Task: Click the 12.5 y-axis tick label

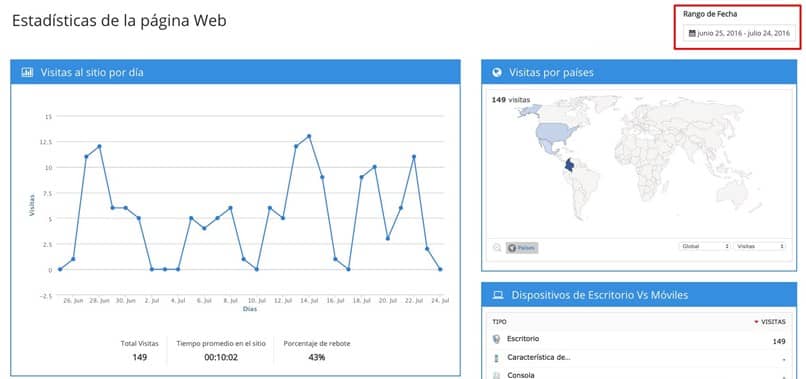Action: click(x=45, y=142)
